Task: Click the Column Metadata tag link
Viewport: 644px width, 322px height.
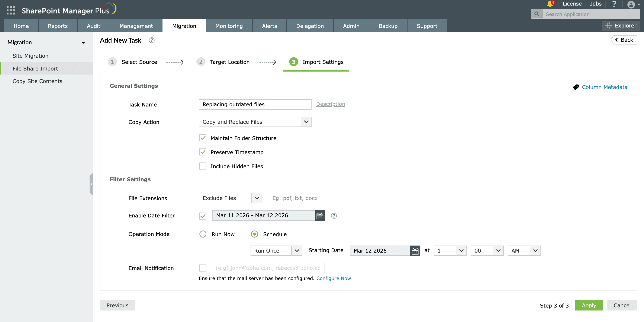Action: (x=604, y=87)
